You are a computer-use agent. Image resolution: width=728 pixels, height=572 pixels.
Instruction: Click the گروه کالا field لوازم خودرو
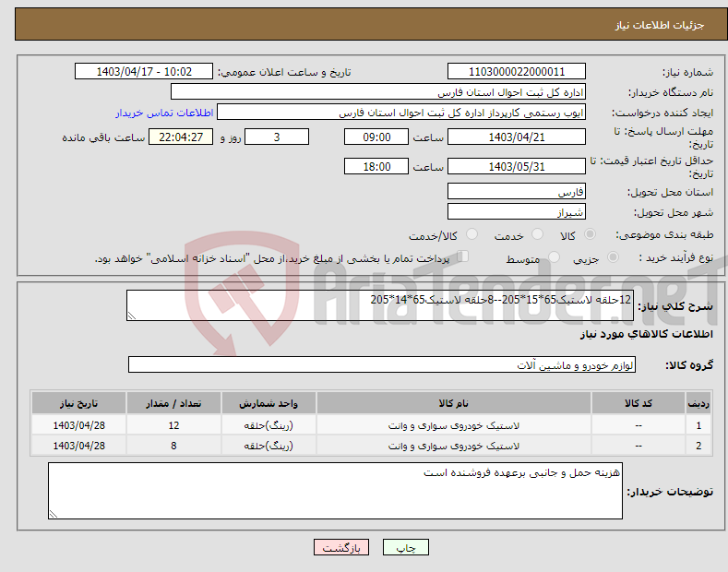click(x=382, y=365)
